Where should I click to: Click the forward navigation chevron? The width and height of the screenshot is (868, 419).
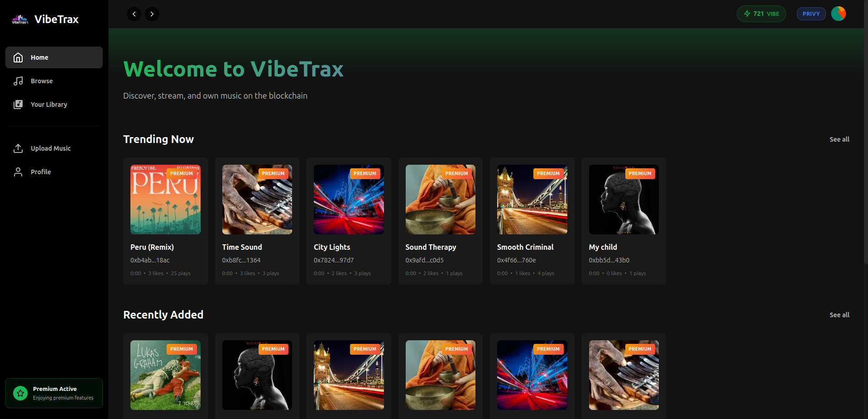[152, 14]
